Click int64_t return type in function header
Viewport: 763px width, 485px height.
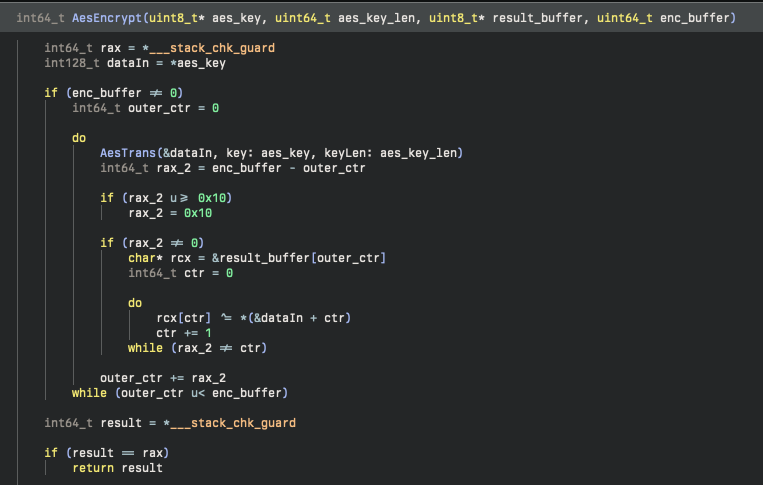pyautogui.click(x=40, y=18)
